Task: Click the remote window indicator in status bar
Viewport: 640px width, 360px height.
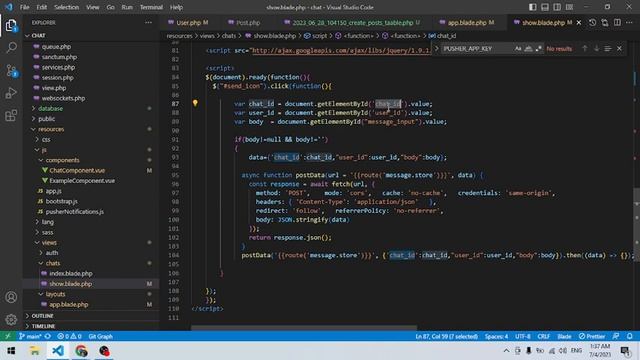Action: pos(8,336)
